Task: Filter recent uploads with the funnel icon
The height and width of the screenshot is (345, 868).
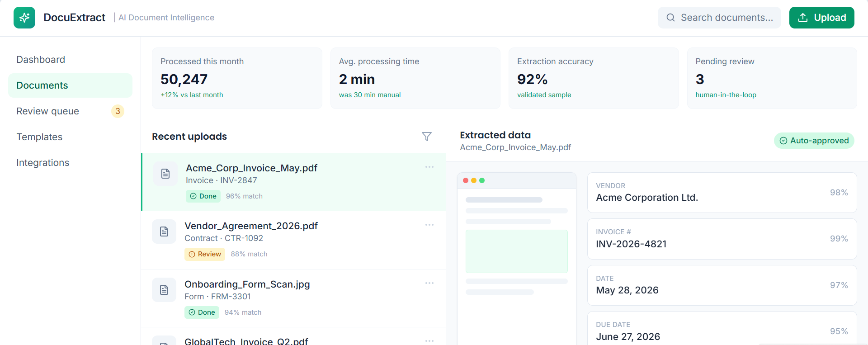Action: (x=427, y=137)
